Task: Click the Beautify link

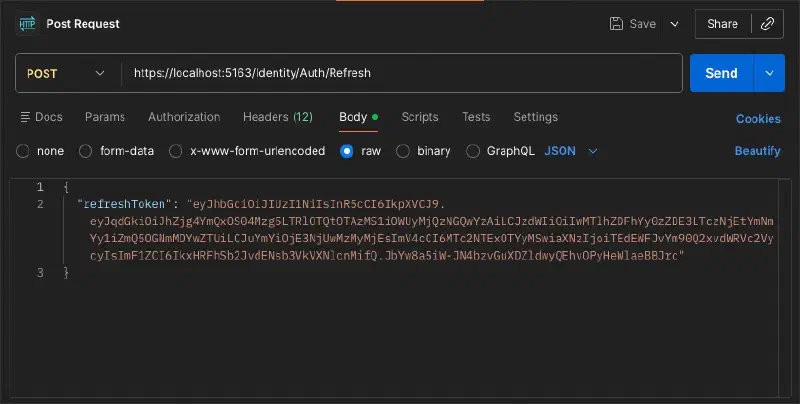Action: pos(758,151)
